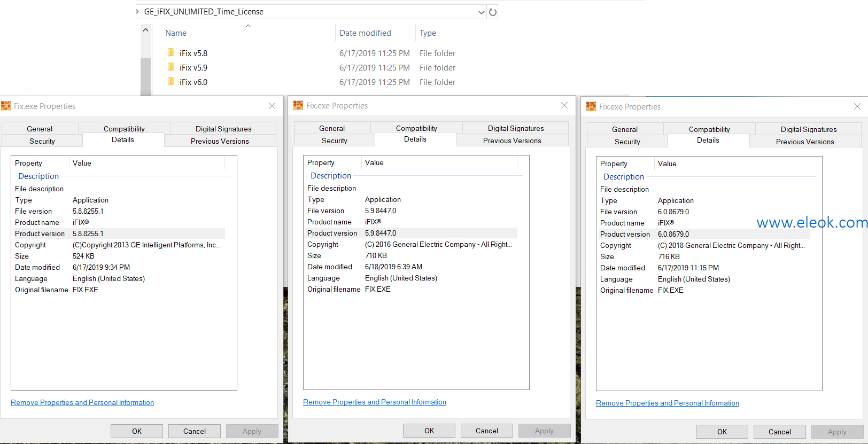This screenshot has width=868, height=444.
Task: Select the Size value 716 KB
Action: 669,256
